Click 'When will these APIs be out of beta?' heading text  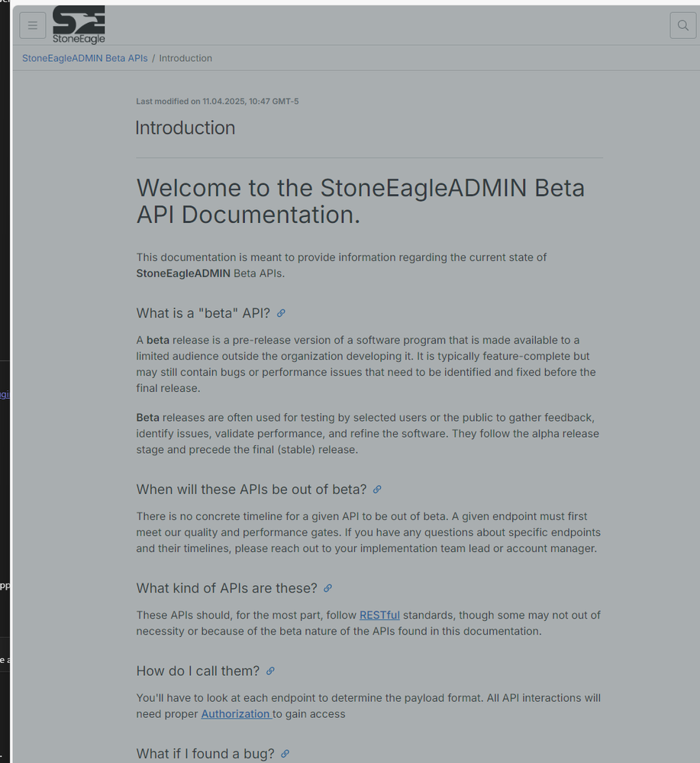(251, 490)
